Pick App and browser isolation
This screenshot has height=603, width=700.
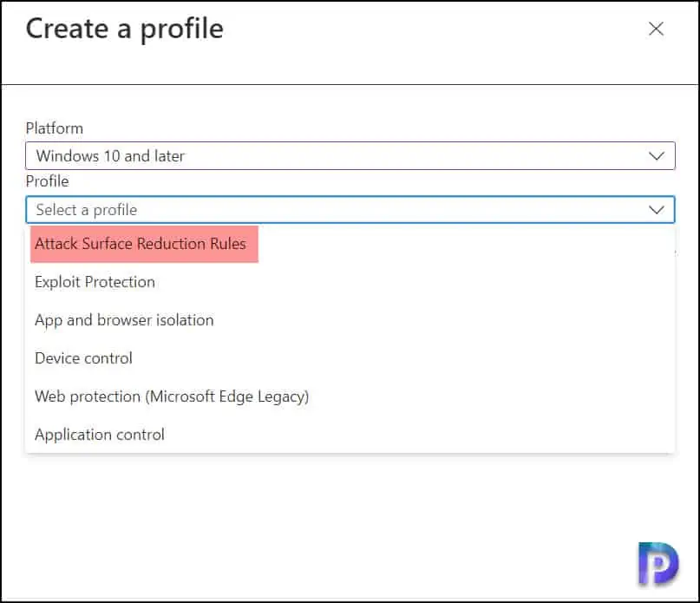point(350,320)
